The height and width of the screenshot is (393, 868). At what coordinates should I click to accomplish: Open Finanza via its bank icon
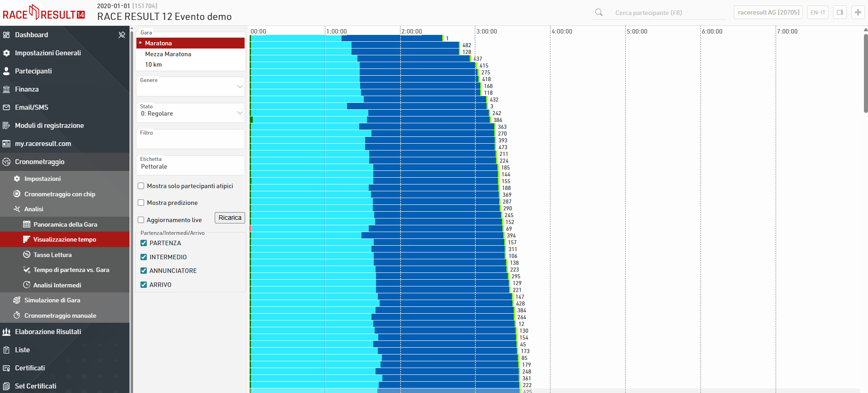pos(6,89)
